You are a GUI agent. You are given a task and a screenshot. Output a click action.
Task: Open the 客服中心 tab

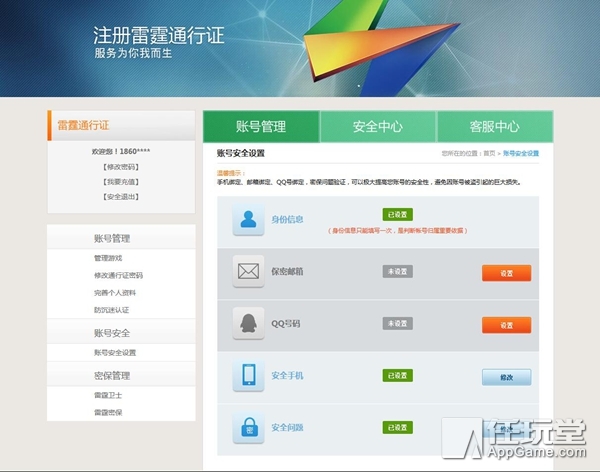tap(495, 127)
